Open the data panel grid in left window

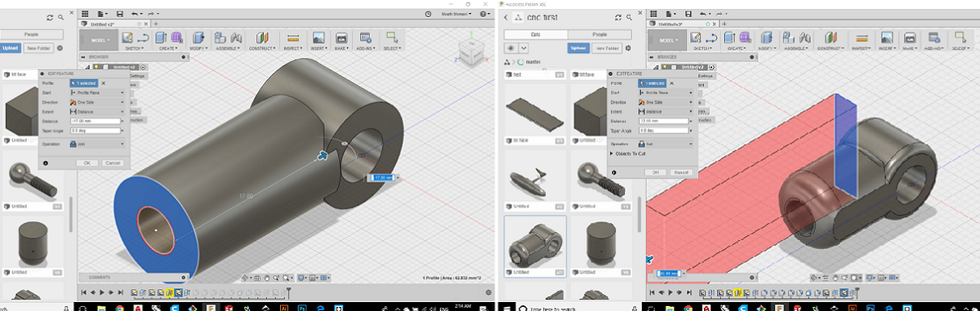[x=85, y=15]
